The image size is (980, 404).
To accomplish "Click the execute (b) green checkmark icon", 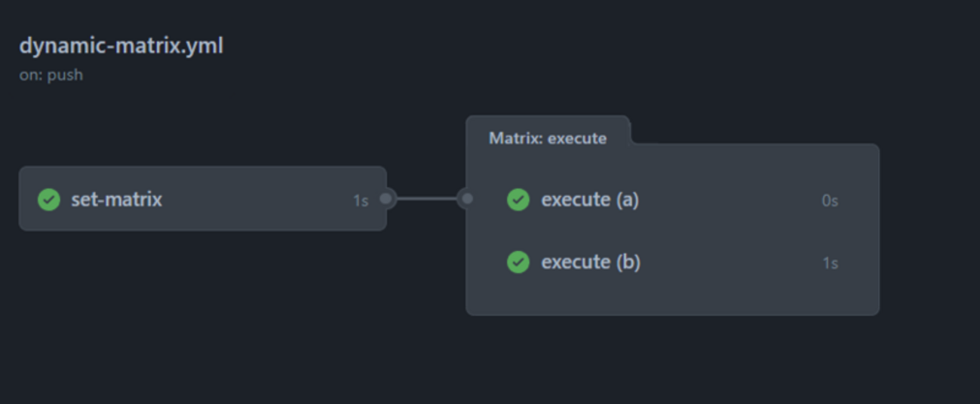I will (518, 262).
